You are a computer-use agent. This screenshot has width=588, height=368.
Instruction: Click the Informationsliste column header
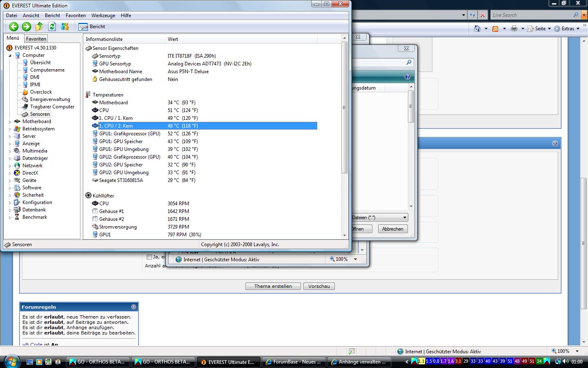pyautogui.click(x=125, y=39)
